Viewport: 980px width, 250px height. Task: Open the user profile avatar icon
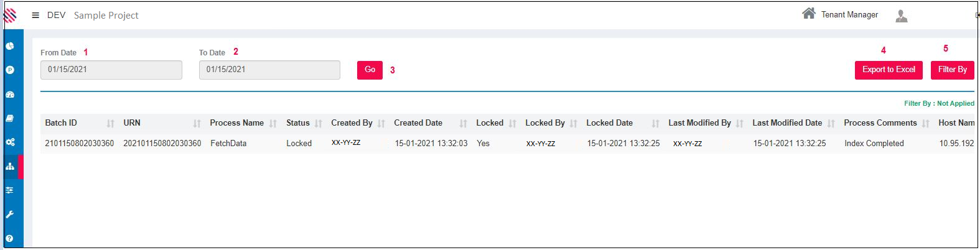[x=901, y=16]
